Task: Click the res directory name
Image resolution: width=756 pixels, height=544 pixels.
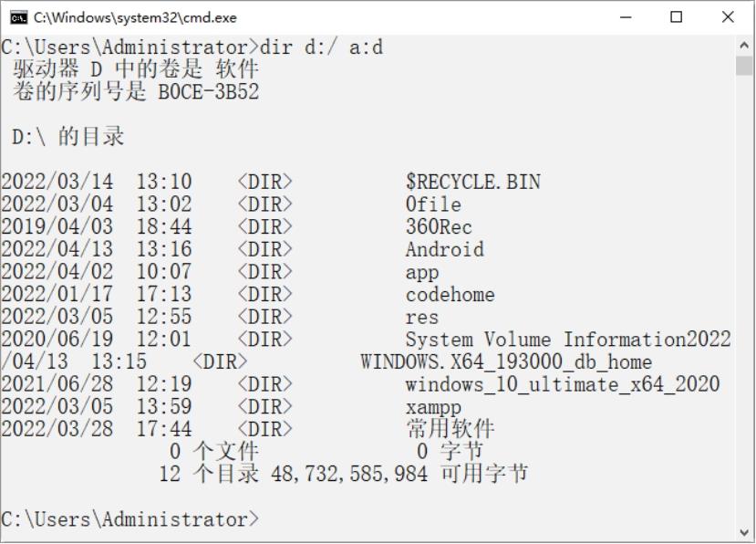Action: pos(422,317)
